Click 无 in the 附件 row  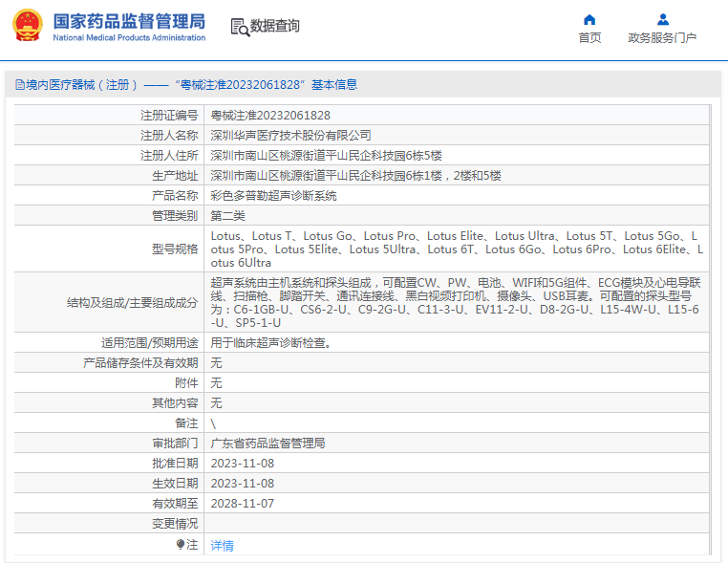[216, 382]
